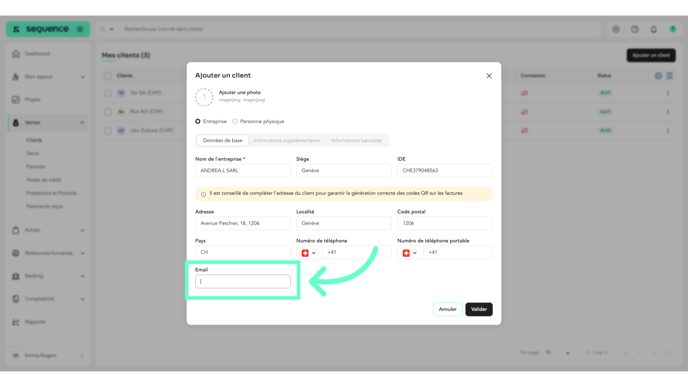Open the three-dot menu in the first row
This screenshot has width=688, height=387.
pyautogui.click(x=668, y=93)
